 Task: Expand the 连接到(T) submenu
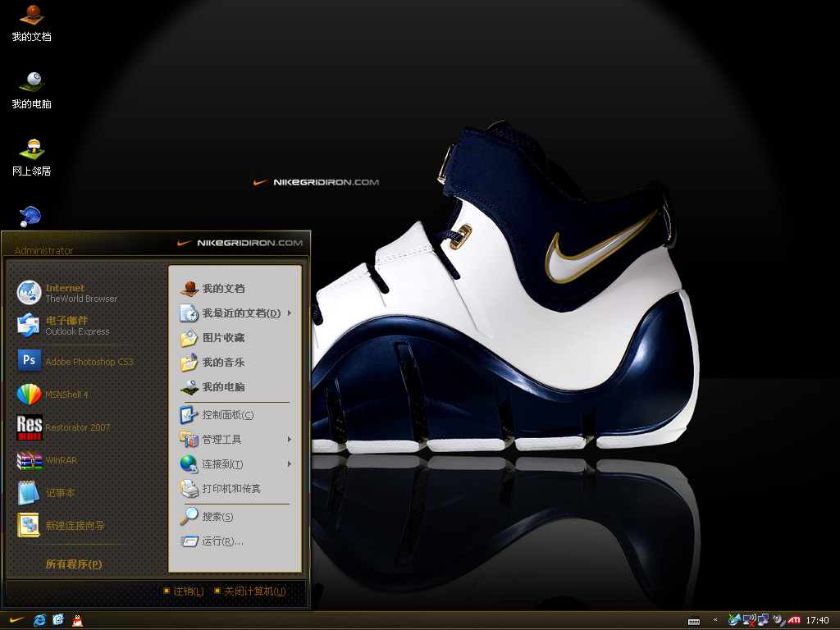[x=235, y=464]
